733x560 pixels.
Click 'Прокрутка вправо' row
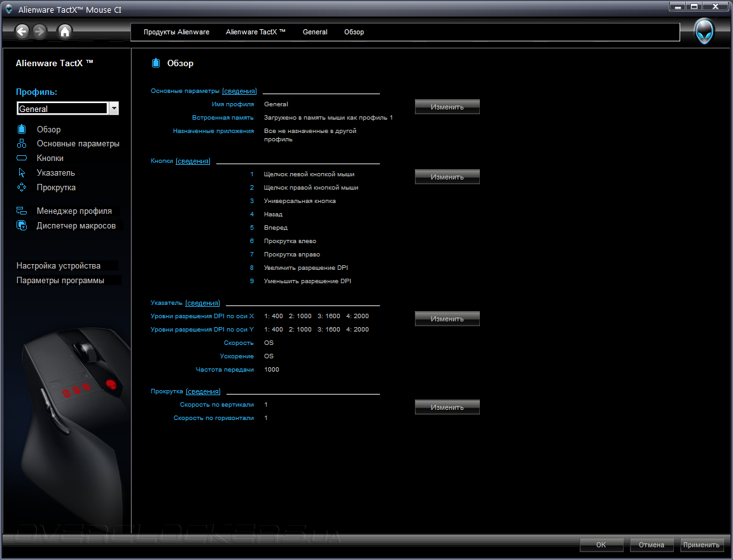click(x=291, y=255)
